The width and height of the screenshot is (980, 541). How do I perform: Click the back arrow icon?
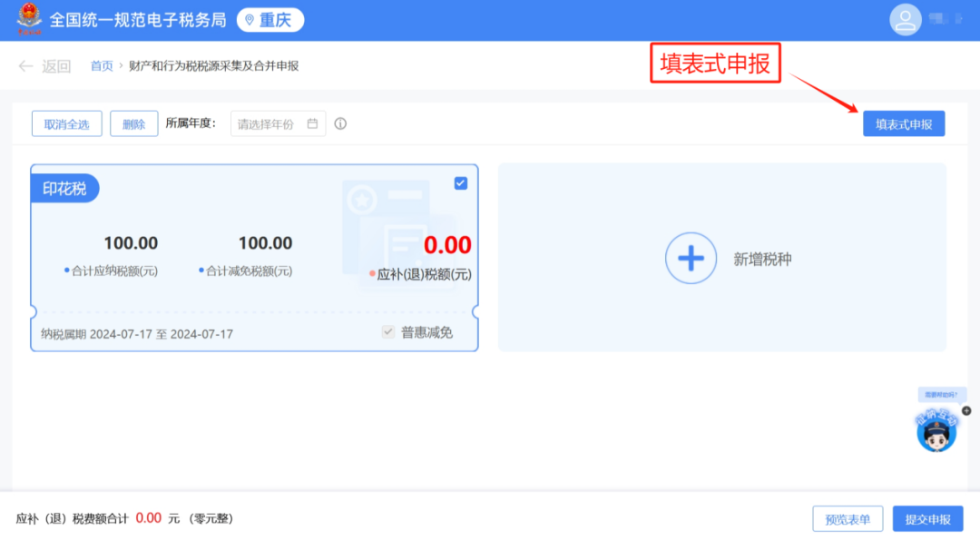pos(25,65)
